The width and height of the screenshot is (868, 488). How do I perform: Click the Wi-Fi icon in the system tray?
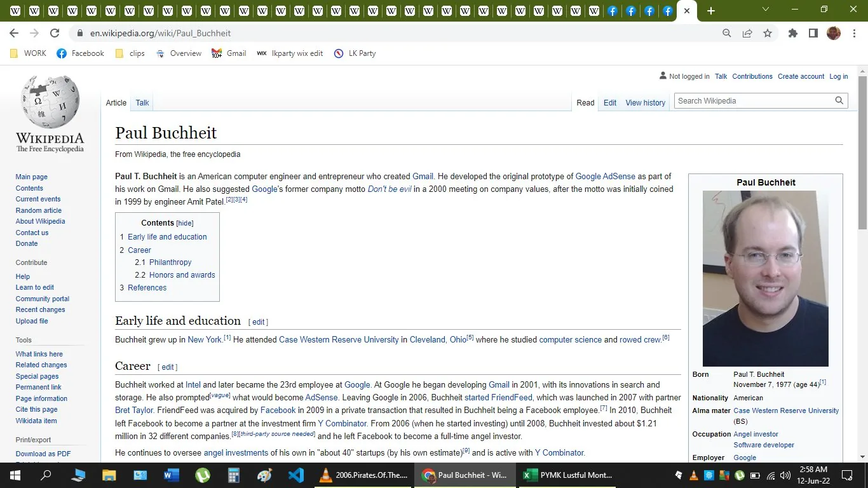click(x=770, y=475)
